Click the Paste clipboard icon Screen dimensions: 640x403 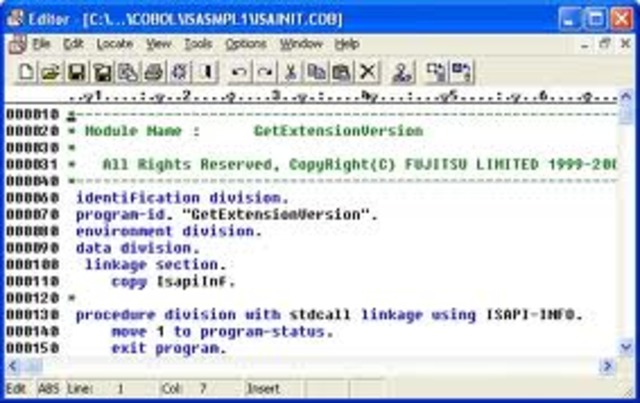[x=342, y=73]
